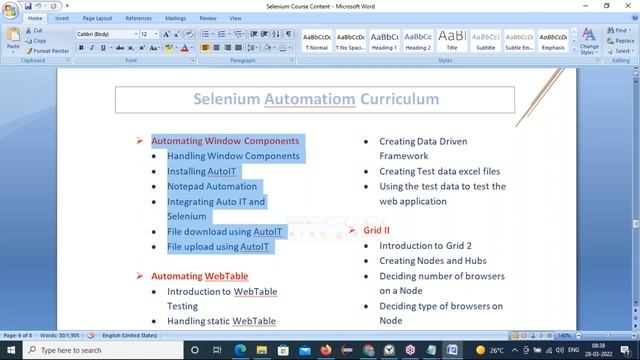
Task: Expand the Styles gallery
Action: (x=574, y=50)
